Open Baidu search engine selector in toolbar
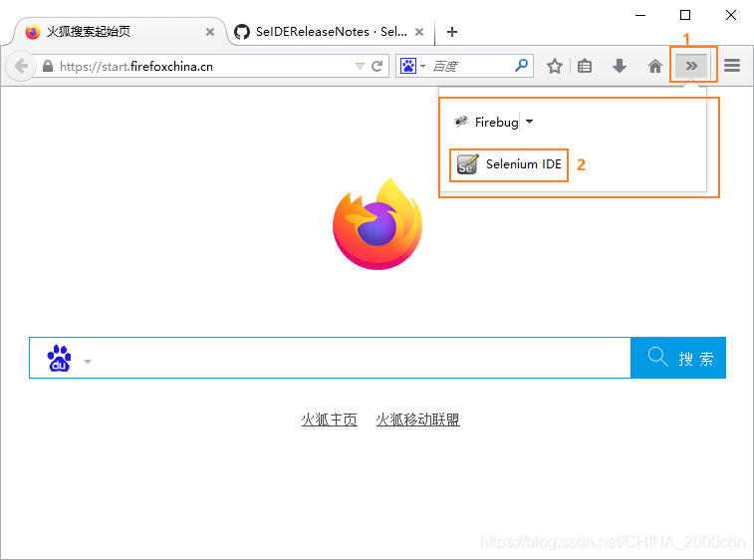The height and width of the screenshot is (560, 754). (x=412, y=66)
